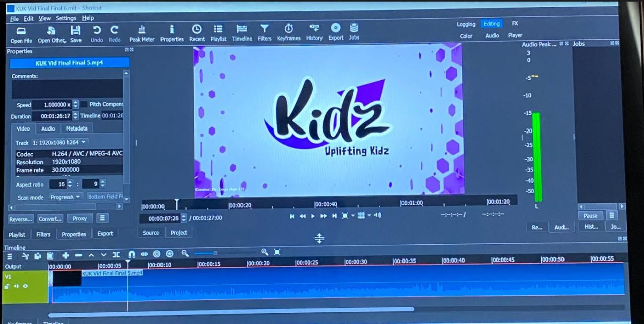Screen dimensions: 644x324
Task: Open the Edit menu
Action: pos(29,18)
